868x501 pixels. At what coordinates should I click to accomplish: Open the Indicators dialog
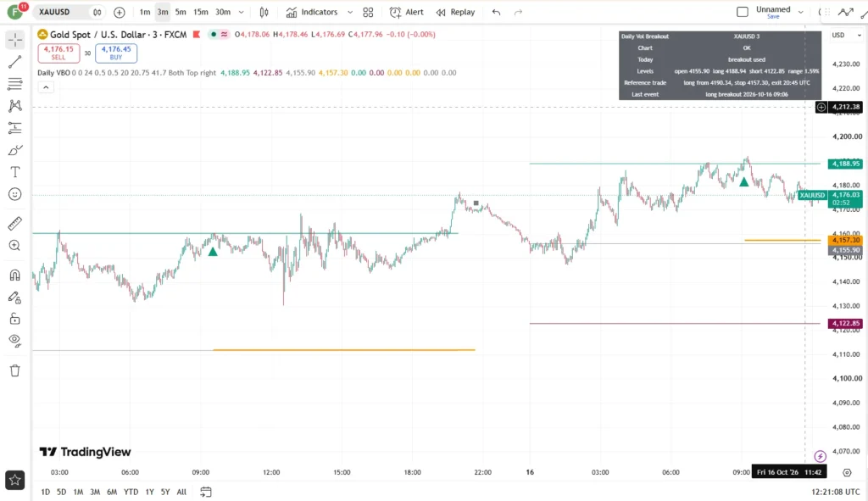[x=312, y=12]
